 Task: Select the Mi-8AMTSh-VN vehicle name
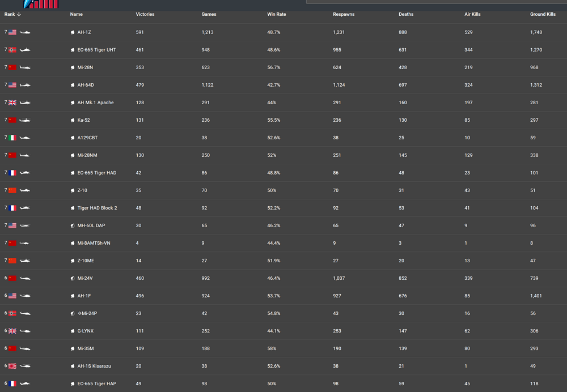[94, 243]
